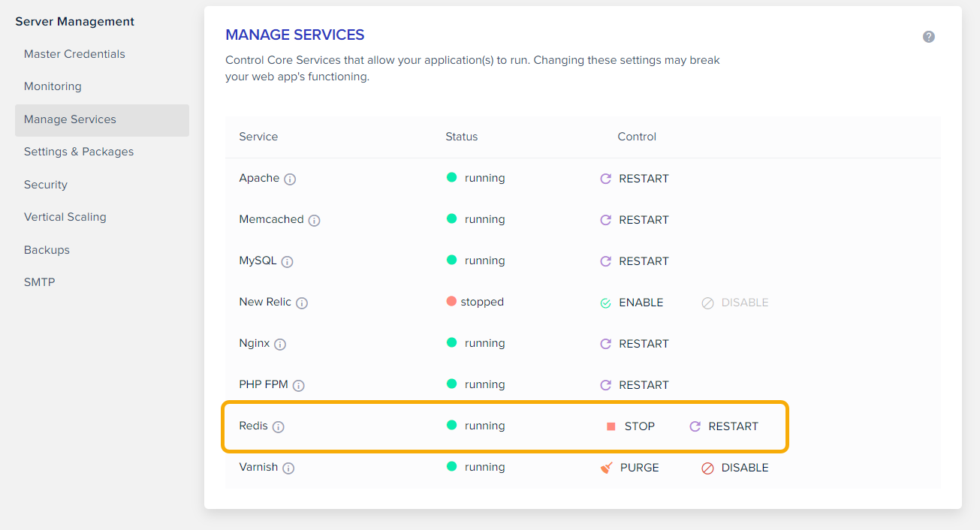Image resolution: width=980 pixels, height=530 pixels.
Task: Restart the Apache service
Action: 643,178
